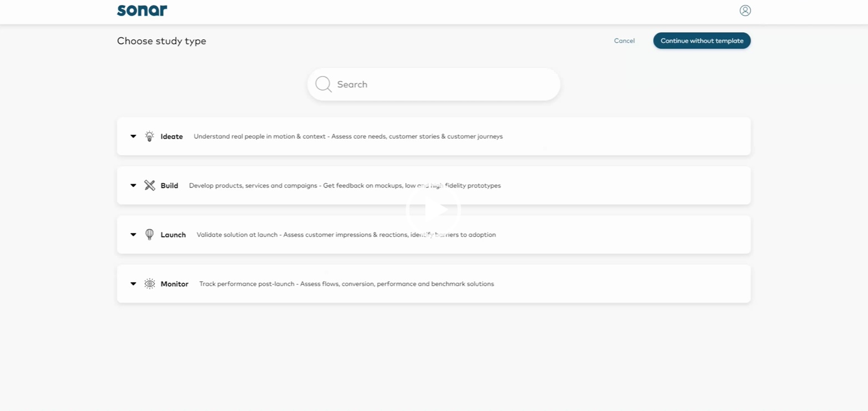Expand the Build section arrow
Image resolution: width=868 pixels, height=411 pixels.
coord(133,185)
